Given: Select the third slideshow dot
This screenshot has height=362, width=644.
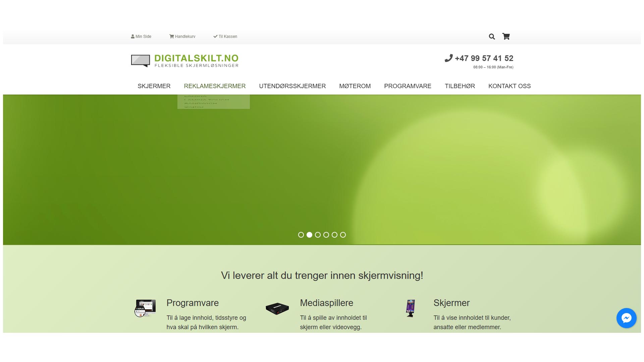Looking at the screenshot, I should click(x=318, y=235).
